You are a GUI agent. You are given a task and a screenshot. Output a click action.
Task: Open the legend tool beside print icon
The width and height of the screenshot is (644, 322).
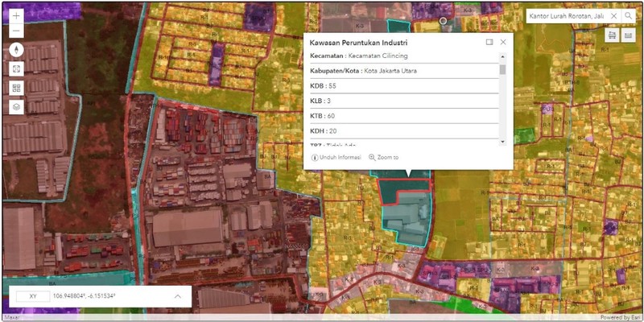click(629, 35)
